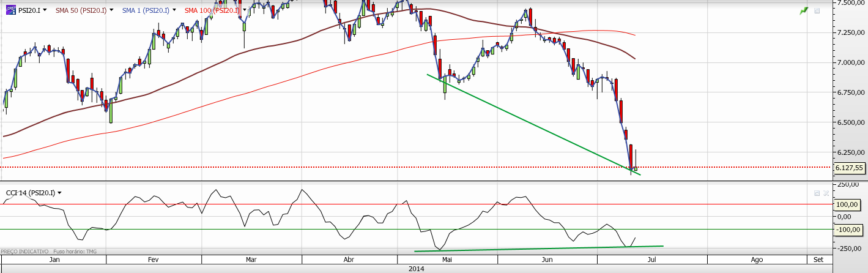Click the CFD instrument icon beside PSI20.I
This screenshot has width=868, height=273.
coord(10,10)
